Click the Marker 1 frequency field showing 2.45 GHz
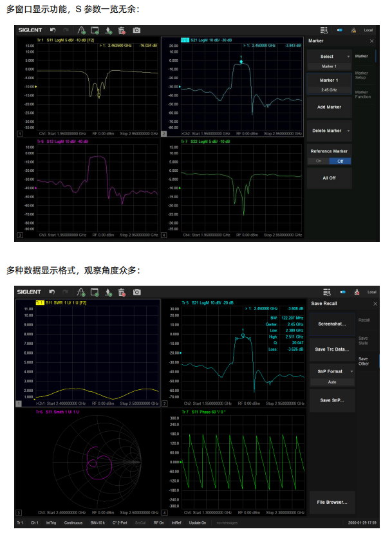Screen dimensions: 392x536 [329, 89]
